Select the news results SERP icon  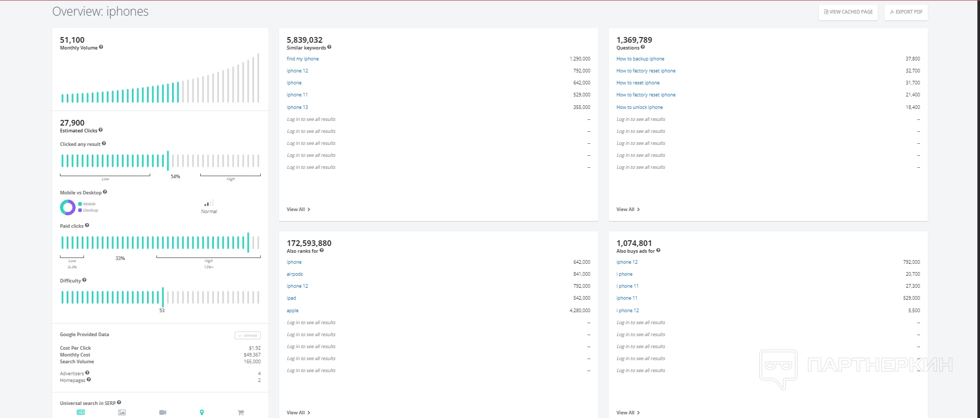tap(81, 412)
